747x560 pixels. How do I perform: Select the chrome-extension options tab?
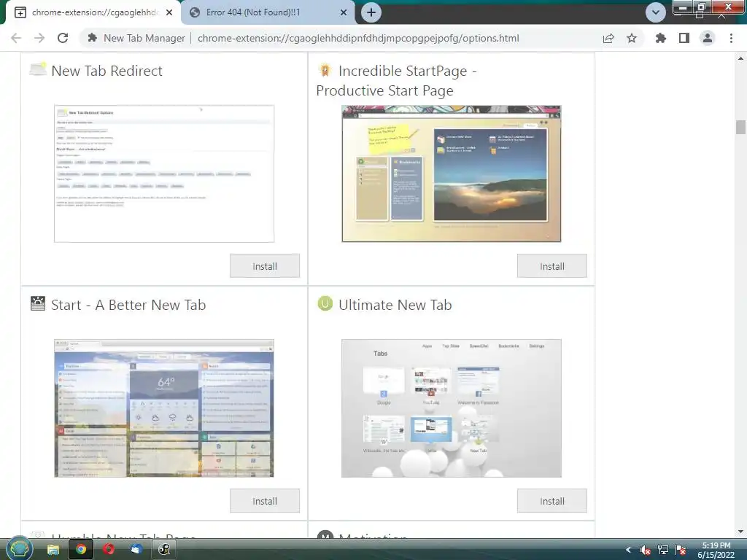(93, 12)
